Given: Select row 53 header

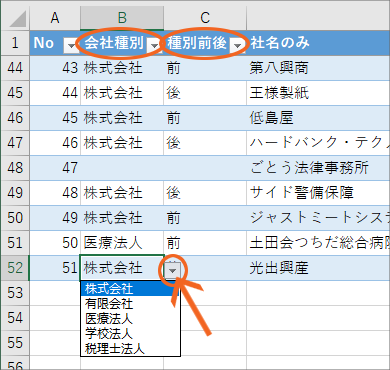Looking at the screenshot, I should pos(15,293).
